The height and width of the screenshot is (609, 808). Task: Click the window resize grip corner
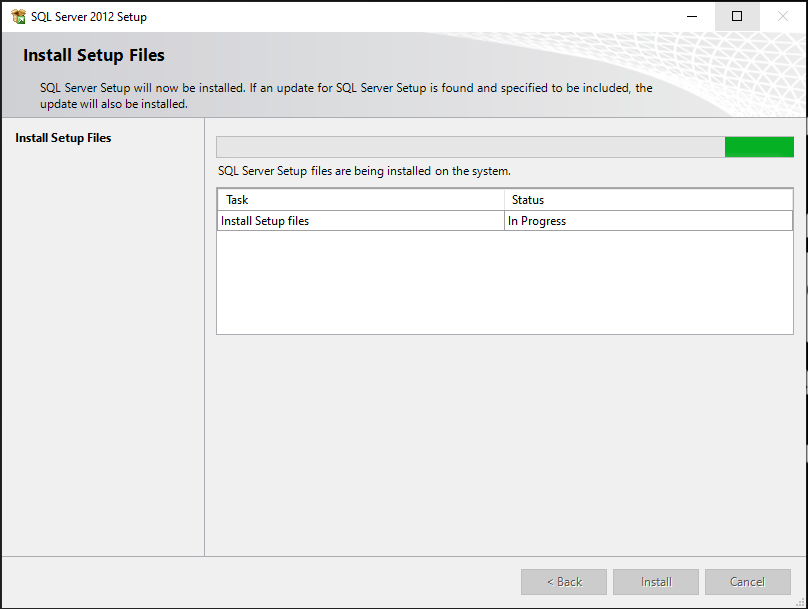point(800,602)
